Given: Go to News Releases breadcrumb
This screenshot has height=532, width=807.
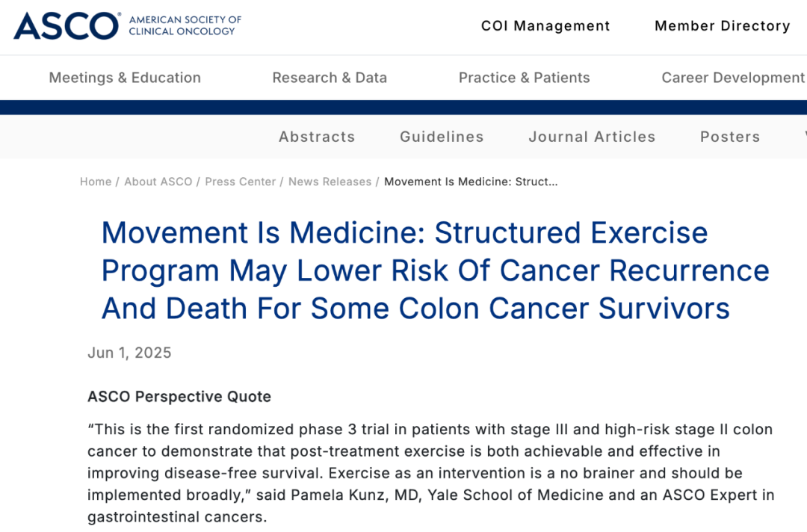Looking at the screenshot, I should [330, 182].
